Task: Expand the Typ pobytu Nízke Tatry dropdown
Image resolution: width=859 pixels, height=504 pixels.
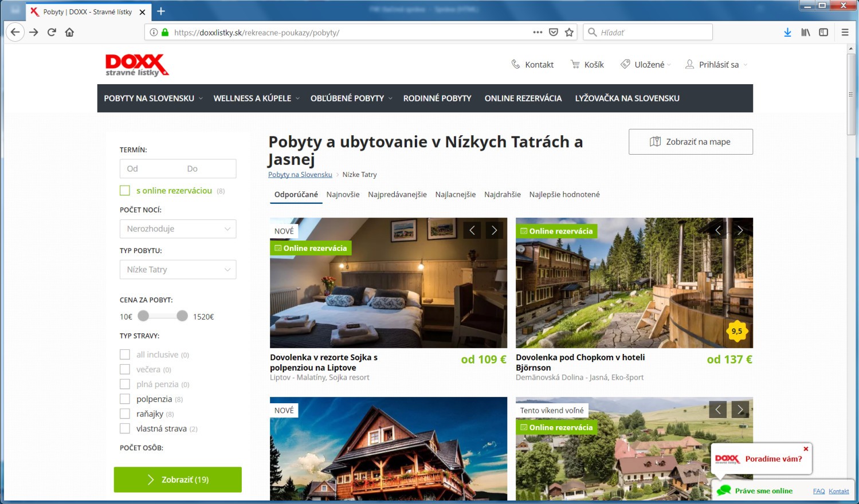Action: pos(178,269)
